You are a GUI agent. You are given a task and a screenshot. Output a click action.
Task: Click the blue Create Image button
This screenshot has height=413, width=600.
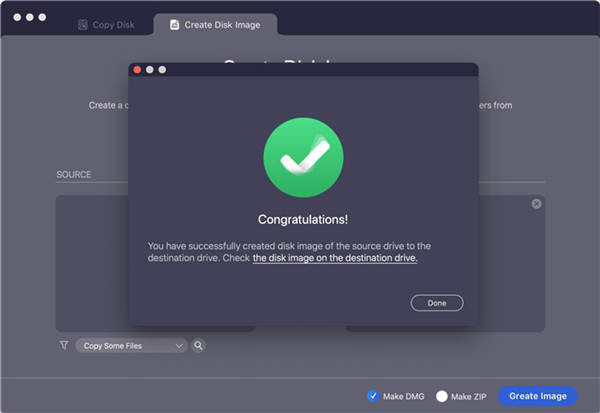[x=537, y=396]
